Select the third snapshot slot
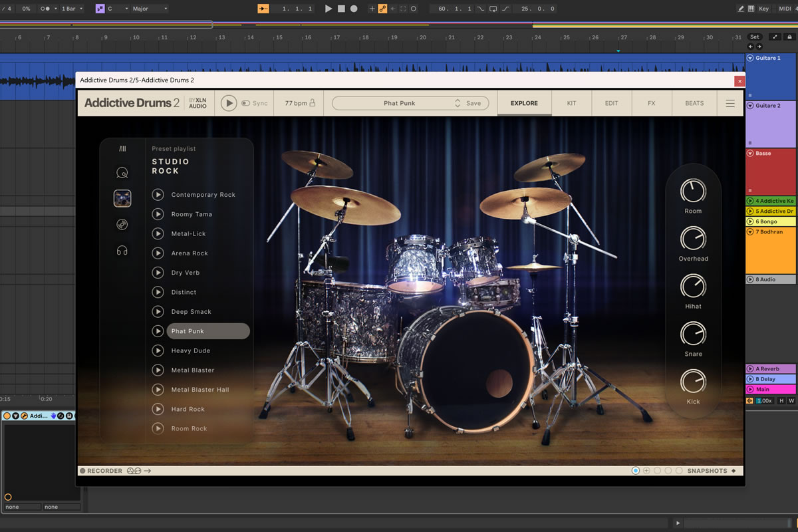 [x=657, y=470]
